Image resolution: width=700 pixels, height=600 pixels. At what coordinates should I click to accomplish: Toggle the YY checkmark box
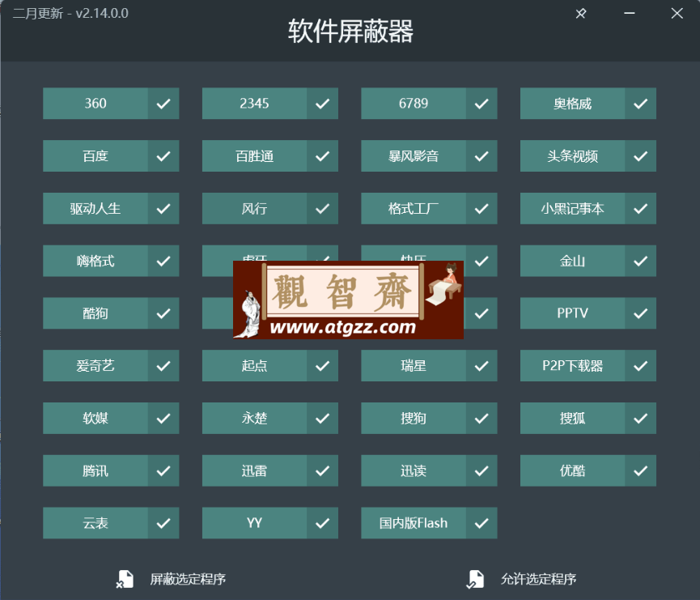click(x=322, y=523)
